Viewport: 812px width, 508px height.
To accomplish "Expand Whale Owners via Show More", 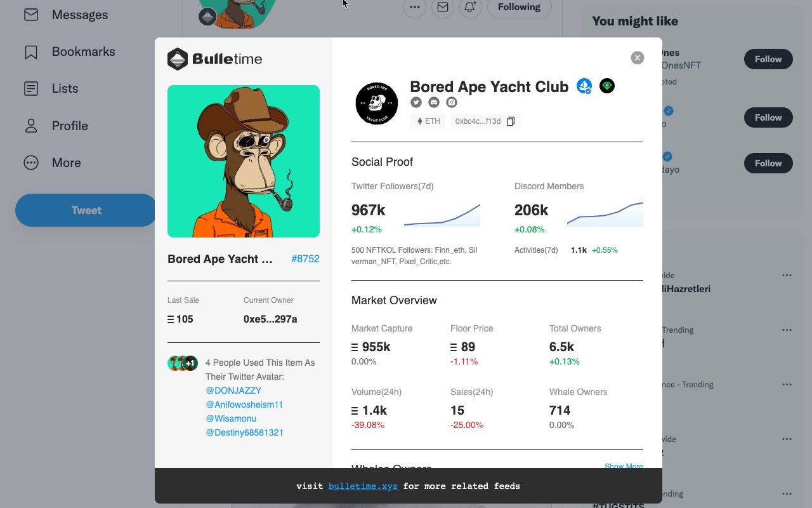I will tap(624, 466).
